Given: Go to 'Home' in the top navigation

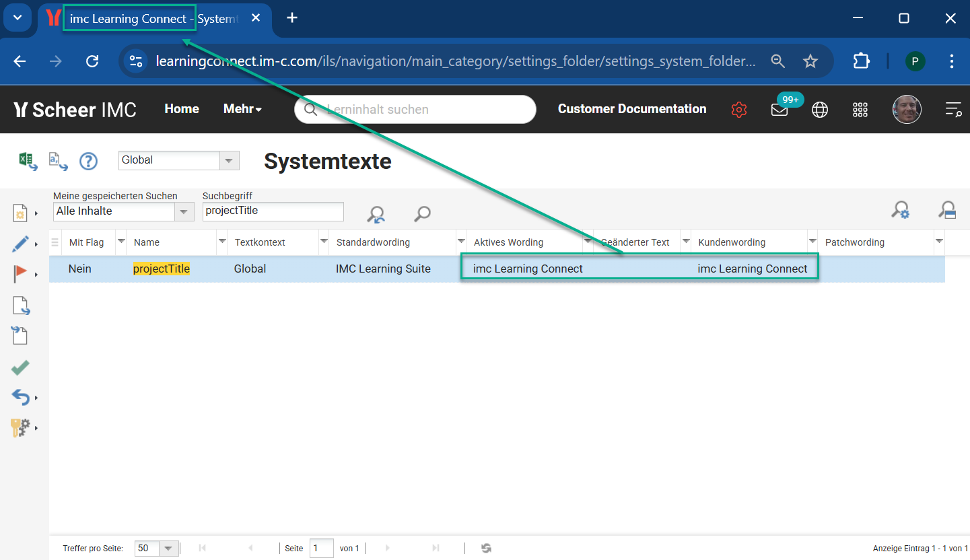Looking at the screenshot, I should [x=181, y=109].
